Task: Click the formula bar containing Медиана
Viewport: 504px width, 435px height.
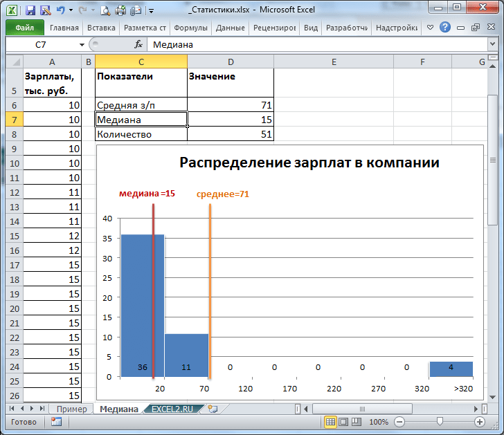Action: pyautogui.click(x=316, y=45)
